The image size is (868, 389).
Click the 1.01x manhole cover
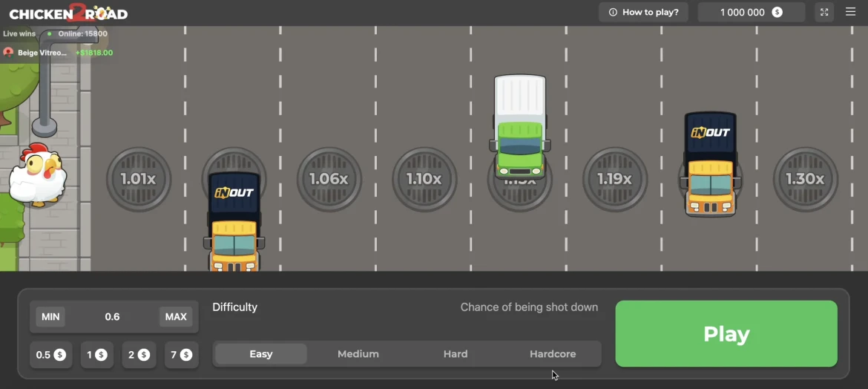click(x=139, y=179)
